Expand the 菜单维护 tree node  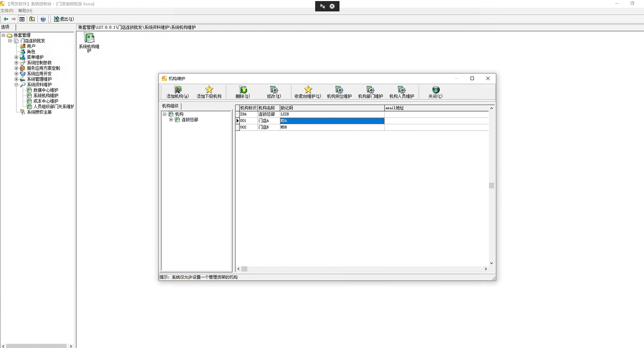point(16,57)
